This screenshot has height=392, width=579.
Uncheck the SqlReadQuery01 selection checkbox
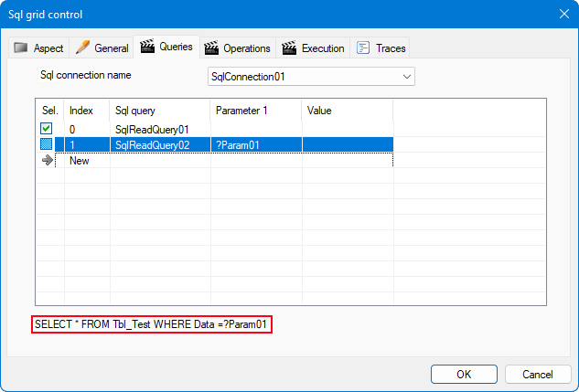[48, 129]
